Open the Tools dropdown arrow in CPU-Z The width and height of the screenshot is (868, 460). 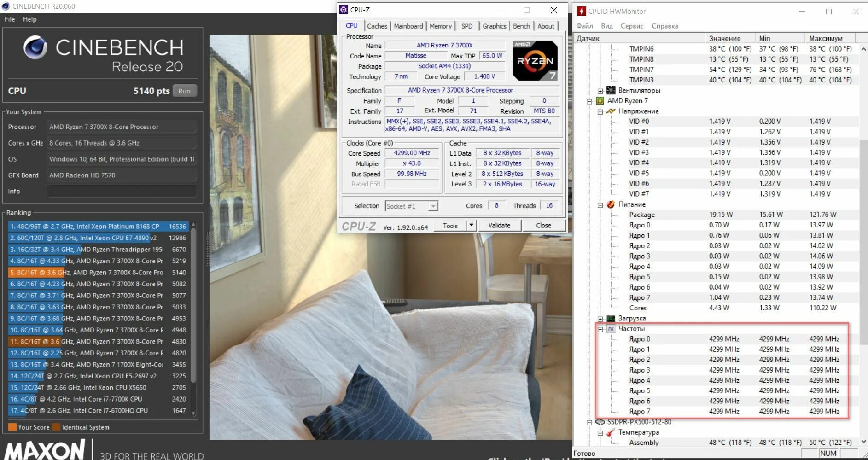(x=471, y=225)
